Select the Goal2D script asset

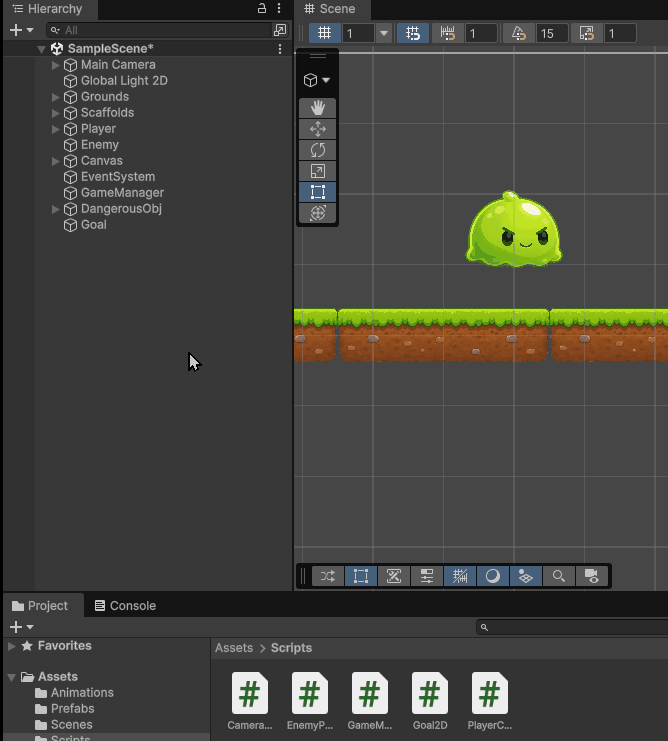tap(430, 701)
